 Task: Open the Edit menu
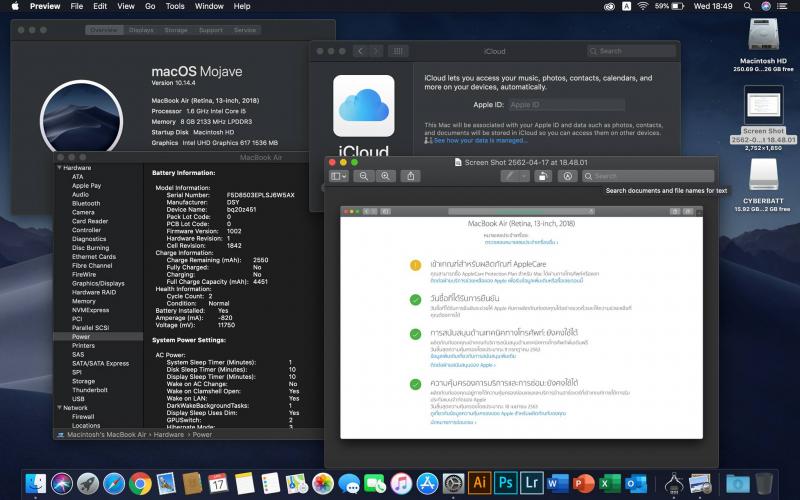coord(100,6)
